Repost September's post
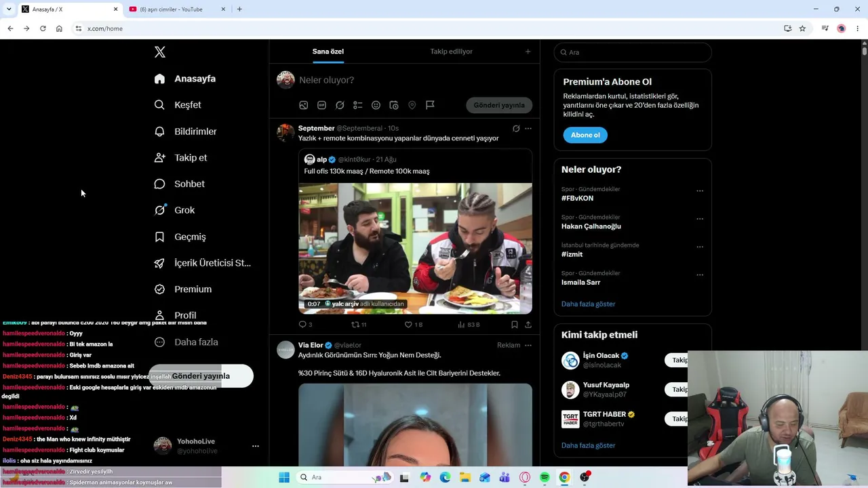Image resolution: width=868 pixels, height=488 pixels. pyautogui.click(x=358, y=325)
